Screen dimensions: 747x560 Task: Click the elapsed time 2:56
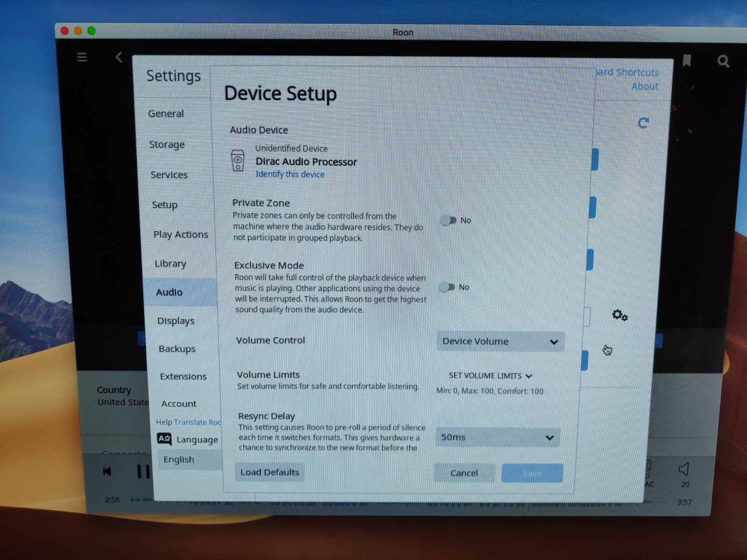click(113, 500)
